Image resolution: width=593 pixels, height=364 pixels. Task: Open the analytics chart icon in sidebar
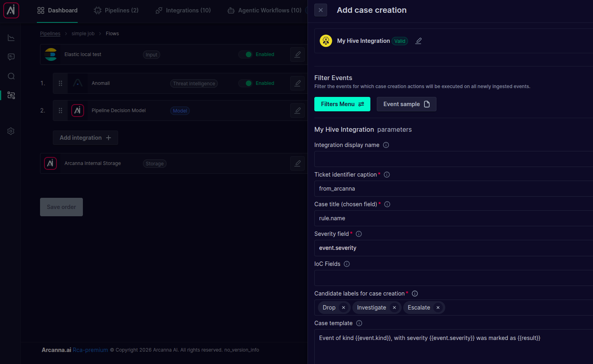(x=11, y=38)
